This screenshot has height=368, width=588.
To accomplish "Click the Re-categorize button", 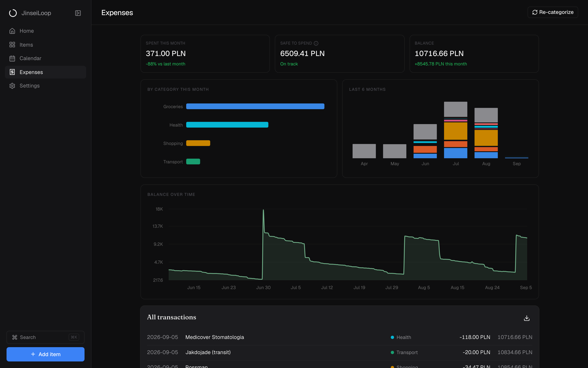I will click(552, 12).
